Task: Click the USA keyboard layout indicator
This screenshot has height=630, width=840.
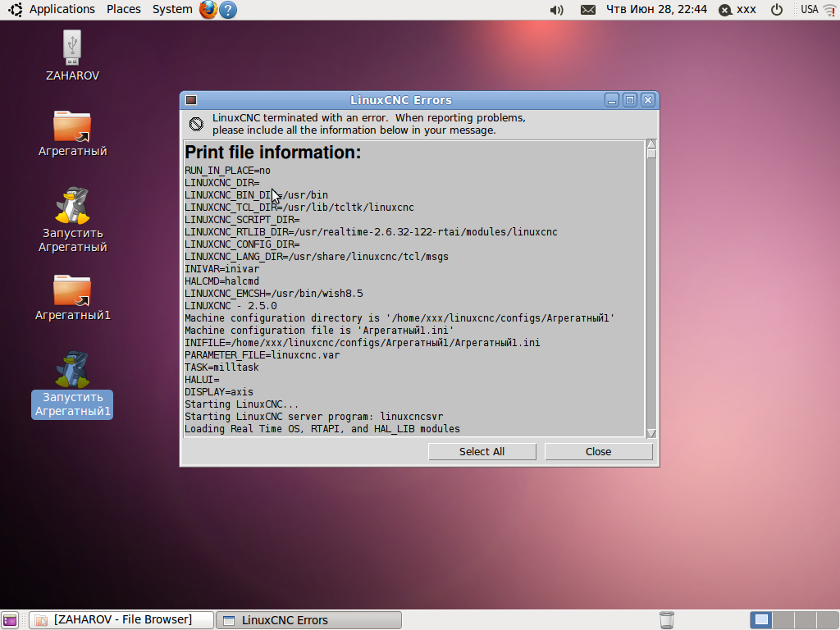Action: tap(810, 10)
